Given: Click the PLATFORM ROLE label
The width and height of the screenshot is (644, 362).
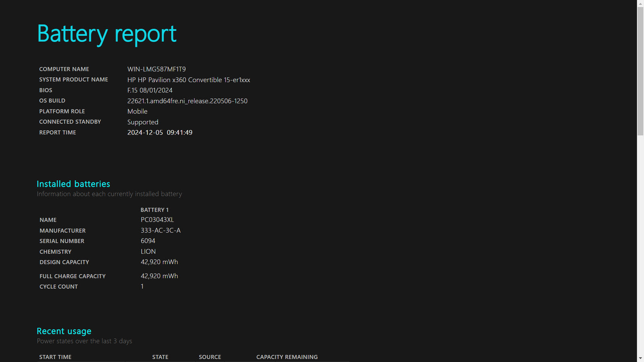Looking at the screenshot, I should (x=62, y=111).
